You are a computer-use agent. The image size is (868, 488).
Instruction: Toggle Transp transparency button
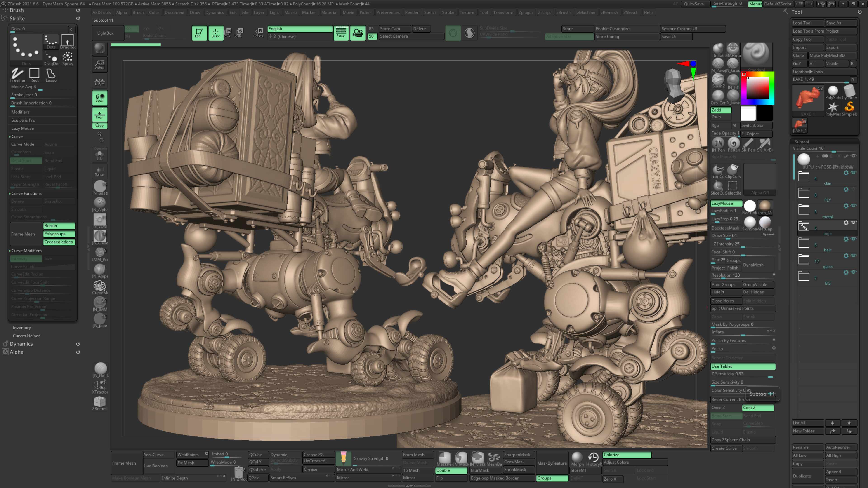[x=100, y=171]
